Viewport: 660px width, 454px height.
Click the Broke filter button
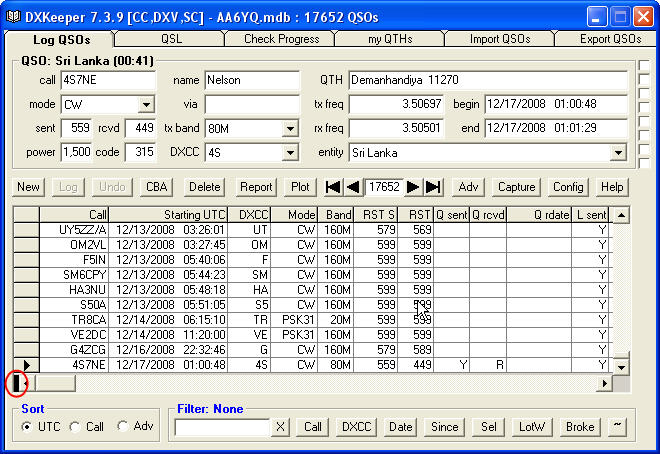point(580,427)
